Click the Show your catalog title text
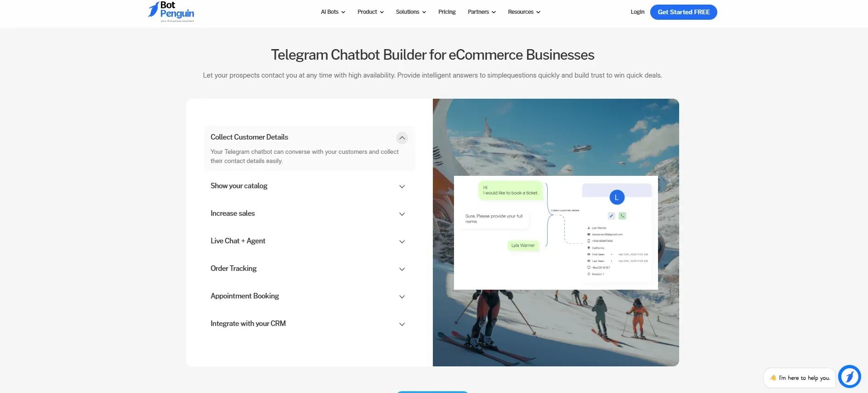Image resolution: width=868 pixels, height=393 pixels. click(x=239, y=186)
